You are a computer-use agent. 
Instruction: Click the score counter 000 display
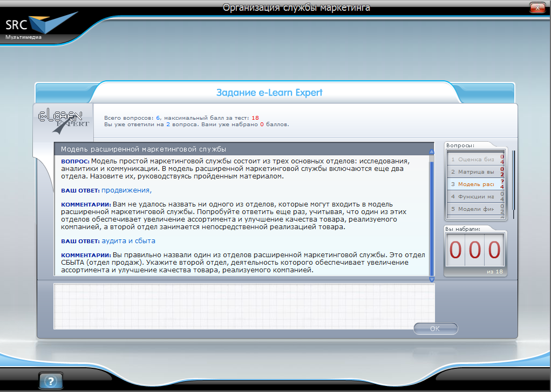coord(475,250)
